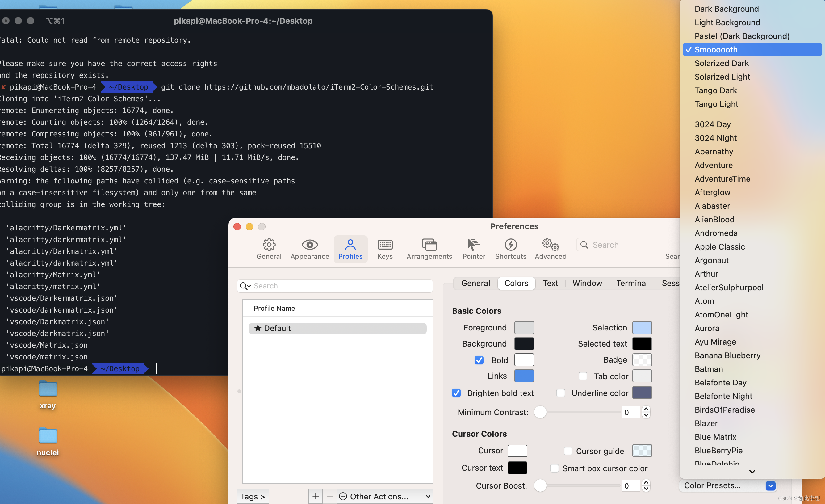Choose the Smoooooth preset
Image resolution: width=825 pixels, height=504 pixels.
752,49
